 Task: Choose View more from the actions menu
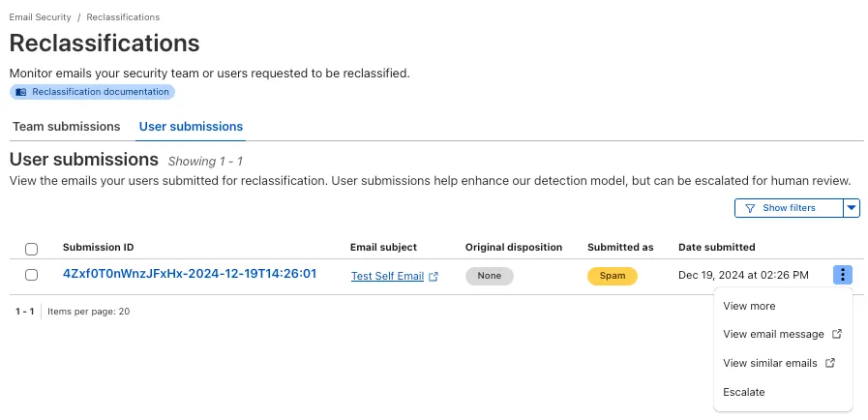pos(749,306)
